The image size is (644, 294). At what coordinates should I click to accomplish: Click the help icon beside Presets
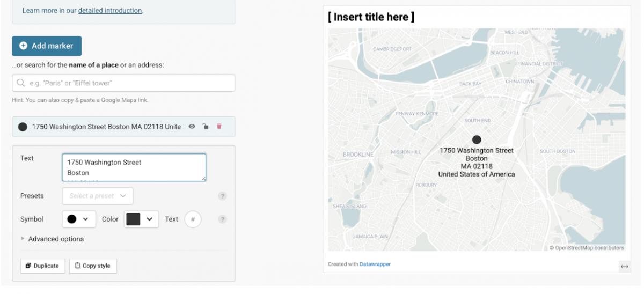(222, 196)
